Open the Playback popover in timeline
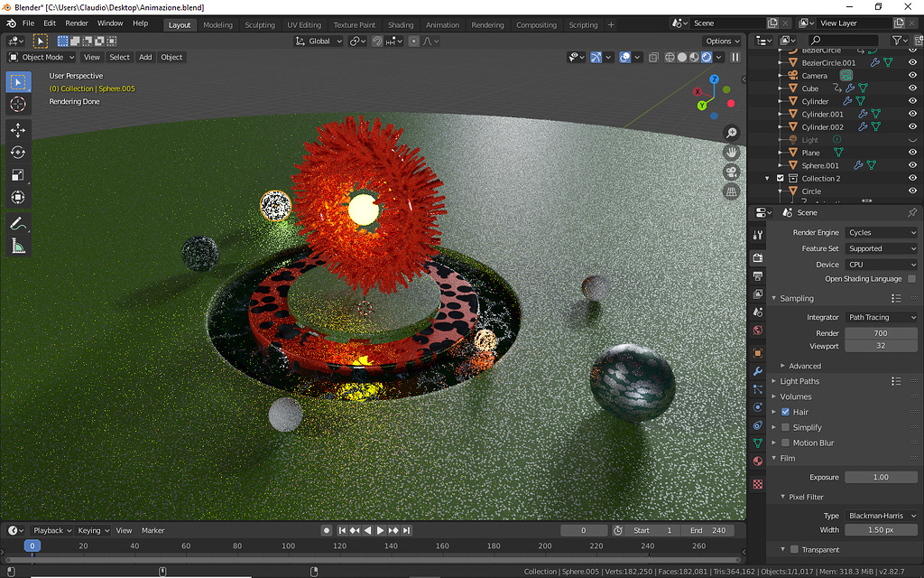 [51, 530]
